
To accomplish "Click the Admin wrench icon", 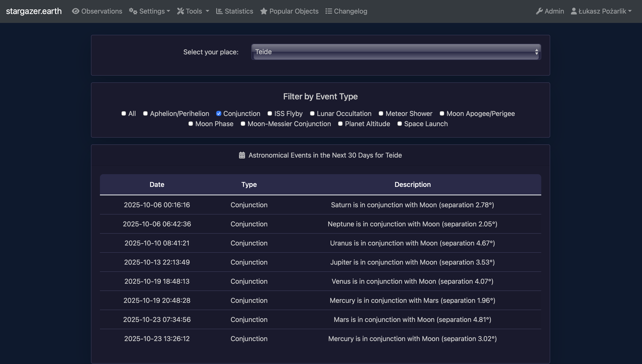I will [x=539, y=11].
